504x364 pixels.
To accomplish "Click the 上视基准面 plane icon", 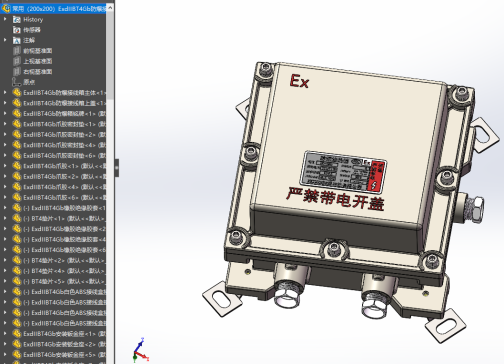I will coord(17,61).
